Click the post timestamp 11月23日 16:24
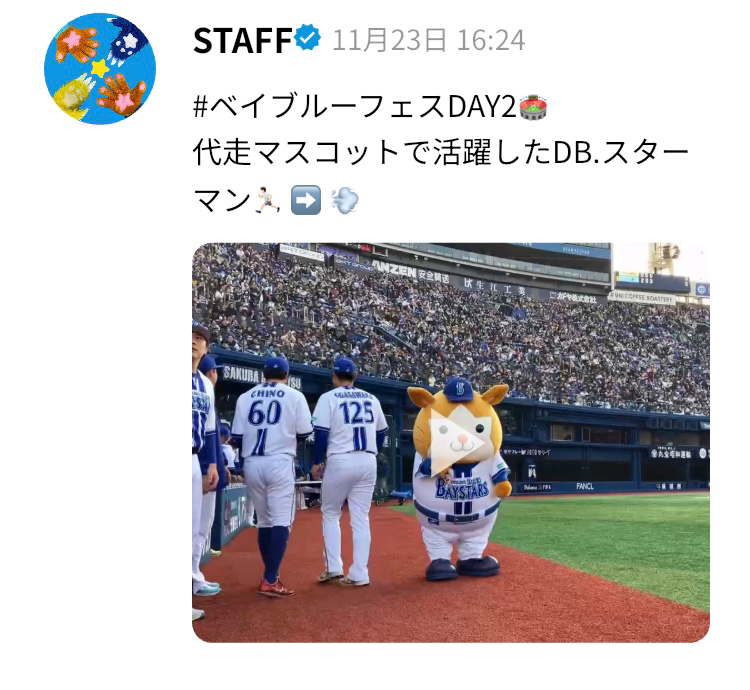Image resolution: width=750 pixels, height=690 pixels. (x=429, y=40)
